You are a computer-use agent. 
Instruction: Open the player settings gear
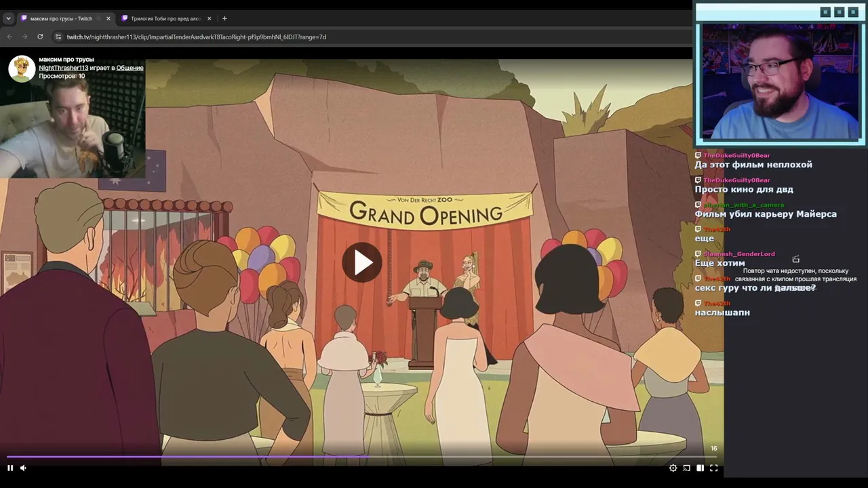[673, 468]
